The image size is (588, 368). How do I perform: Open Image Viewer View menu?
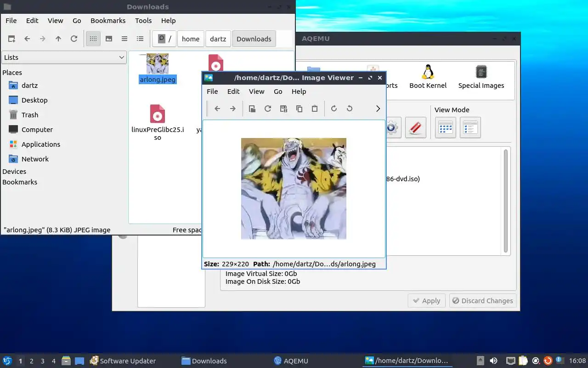tap(256, 91)
